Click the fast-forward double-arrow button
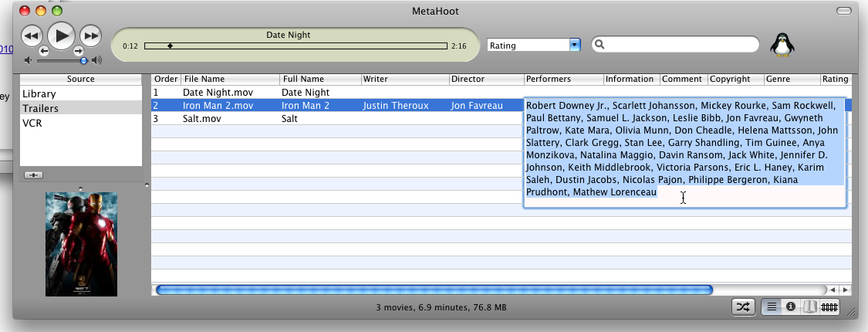This screenshot has width=868, height=332. [x=91, y=36]
